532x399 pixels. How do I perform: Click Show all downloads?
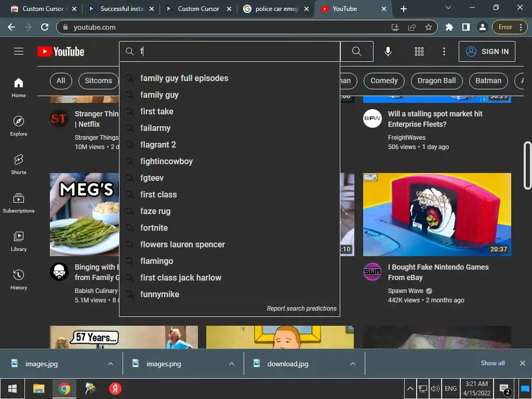point(493,363)
